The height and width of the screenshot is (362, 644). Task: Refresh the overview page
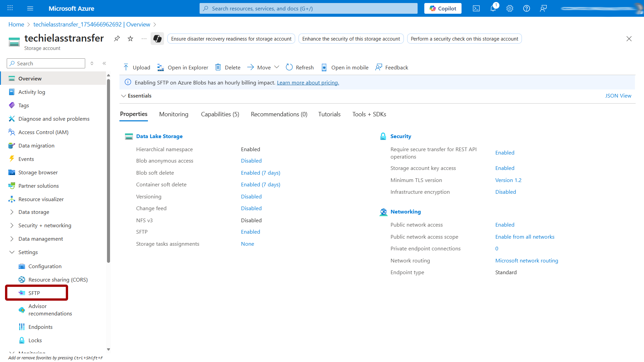pos(300,67)
